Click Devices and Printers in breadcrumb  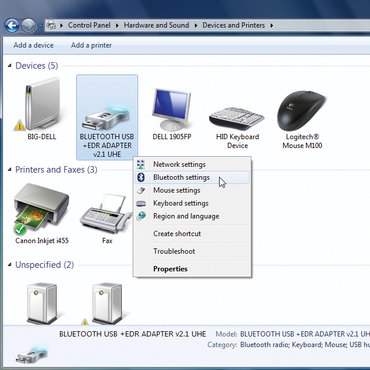233,25
